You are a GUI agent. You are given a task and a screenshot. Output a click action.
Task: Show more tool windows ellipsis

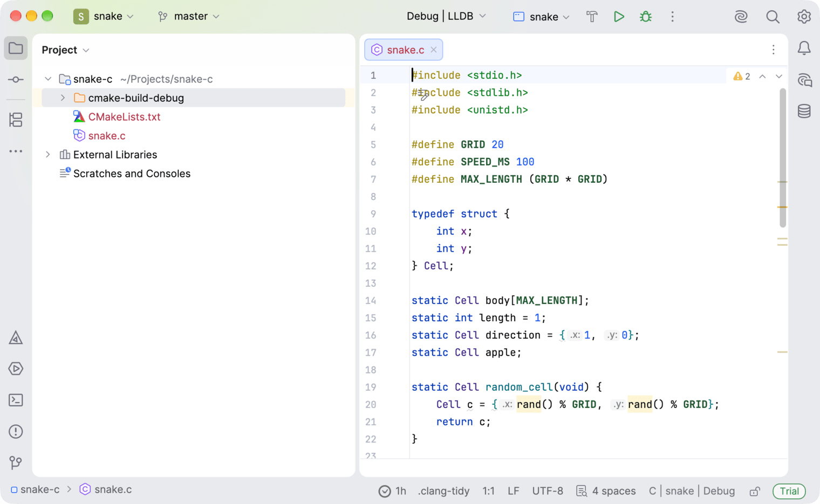coord(16,151)
